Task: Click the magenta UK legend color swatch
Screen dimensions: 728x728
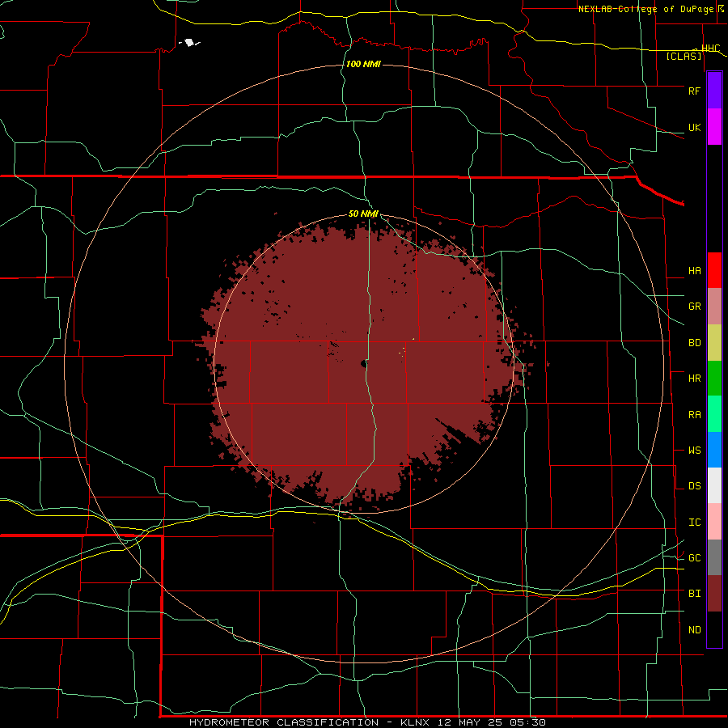Action: 714,126
